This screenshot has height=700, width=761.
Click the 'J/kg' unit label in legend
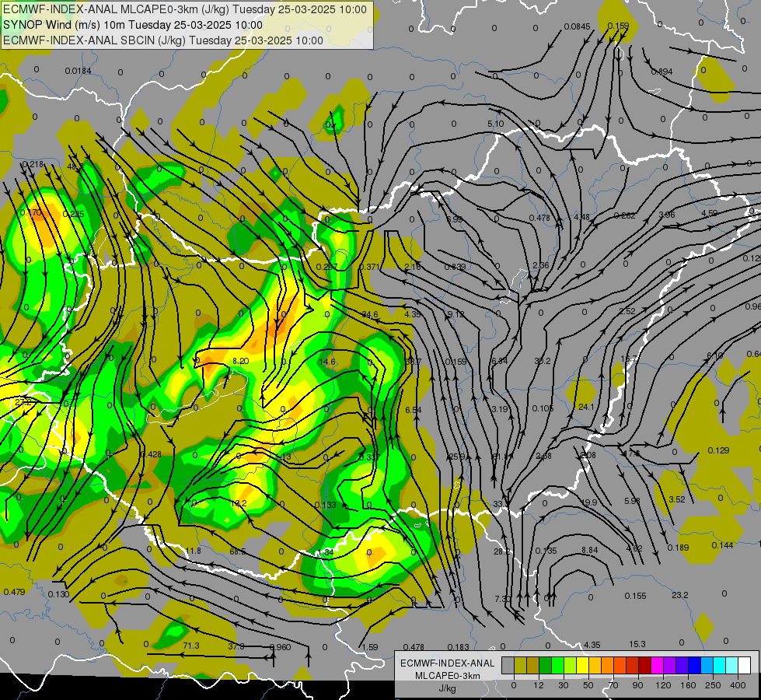(x=447, y=688)
